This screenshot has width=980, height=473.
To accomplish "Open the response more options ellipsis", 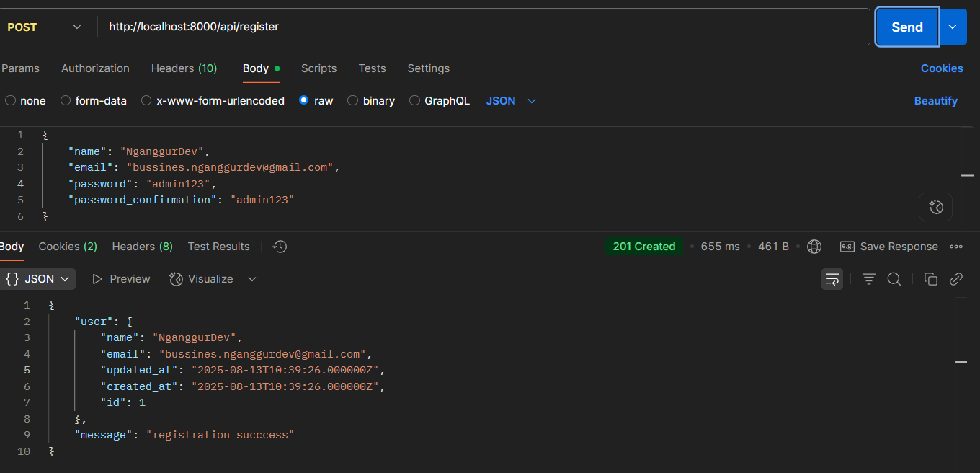I will (956, 247).
